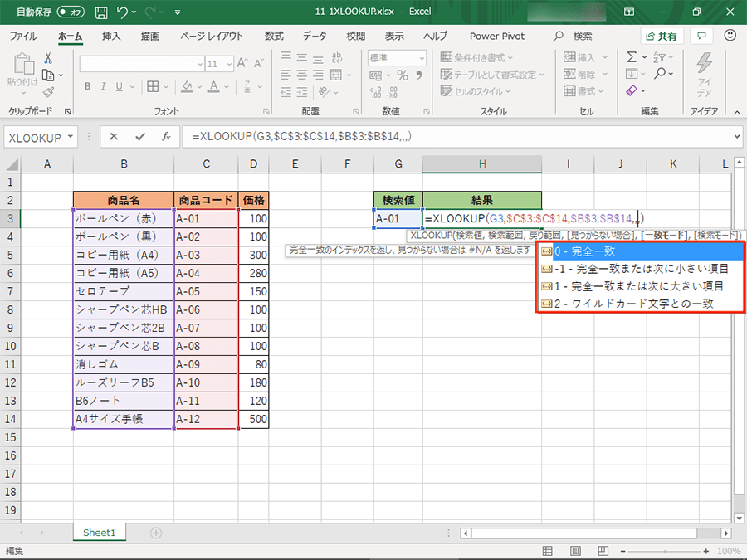Switch to the Power Pivot tab
Screen dimensions: 747x560
tap(496, 37)
